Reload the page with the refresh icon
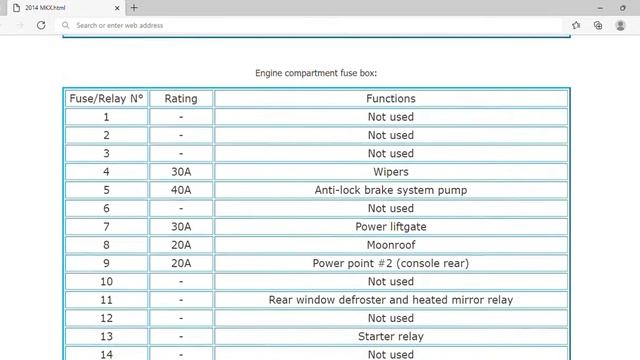640x360 pixels. (41, 25)
